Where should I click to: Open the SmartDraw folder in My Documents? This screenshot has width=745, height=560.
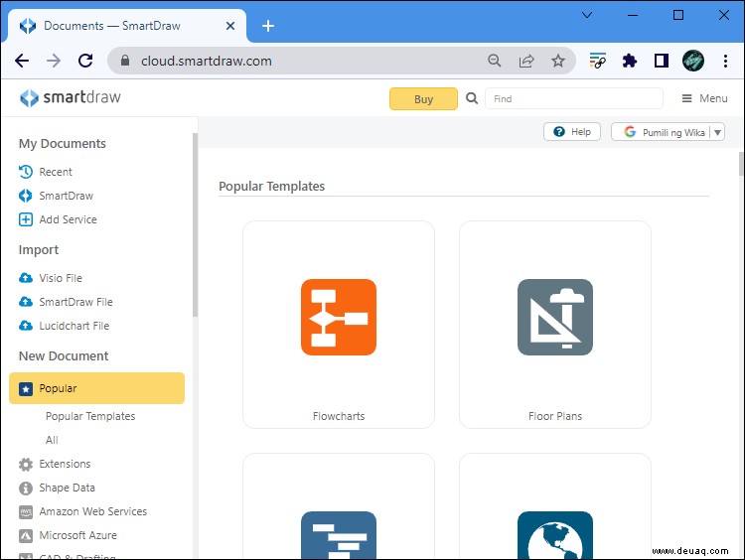click(x=56, y=196)
